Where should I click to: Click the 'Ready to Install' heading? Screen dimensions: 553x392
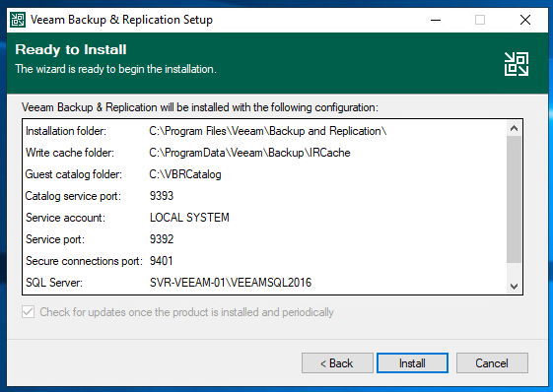coord(71,49)
